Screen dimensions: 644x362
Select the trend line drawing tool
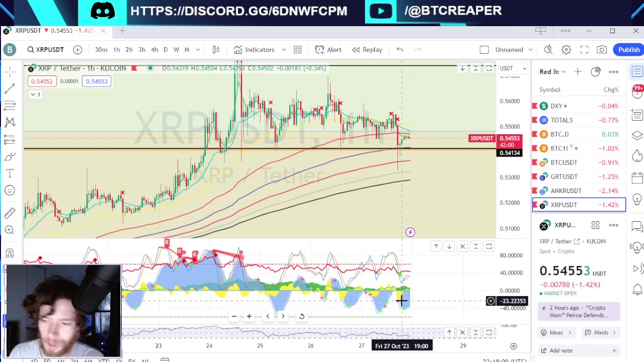pos(10,89)
